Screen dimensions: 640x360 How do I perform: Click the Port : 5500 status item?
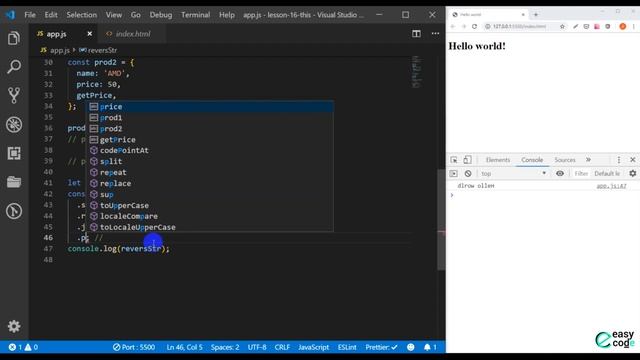coord(134,347)
